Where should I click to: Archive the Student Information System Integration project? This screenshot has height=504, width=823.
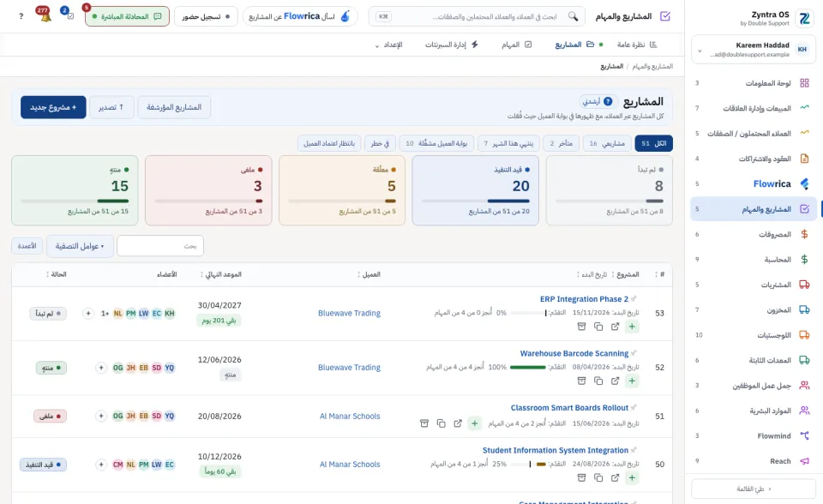[x=581, y=477]
